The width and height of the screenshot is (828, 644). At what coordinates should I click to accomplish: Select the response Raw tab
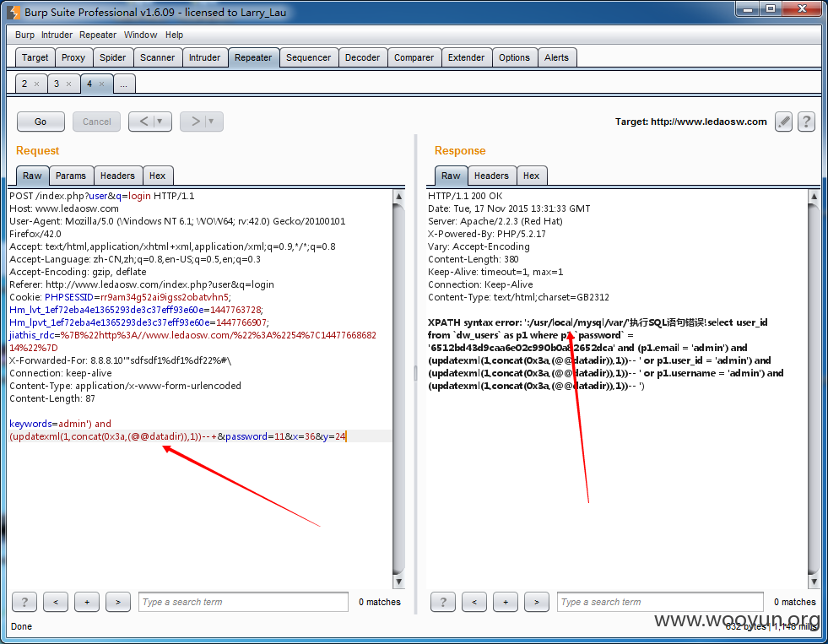(451, 176)
